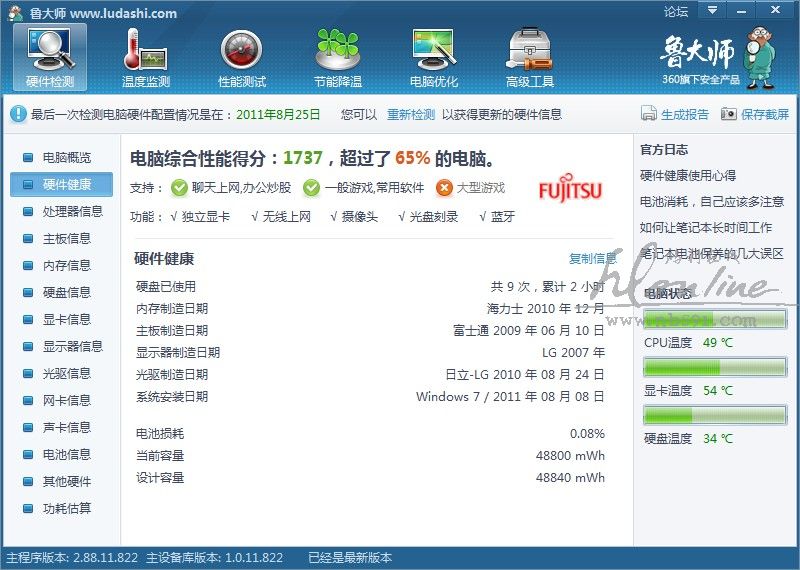The height and width of the screenshot is (570, 800).
Task: Click the 生成报告 generate report icon
Action: 649,114
